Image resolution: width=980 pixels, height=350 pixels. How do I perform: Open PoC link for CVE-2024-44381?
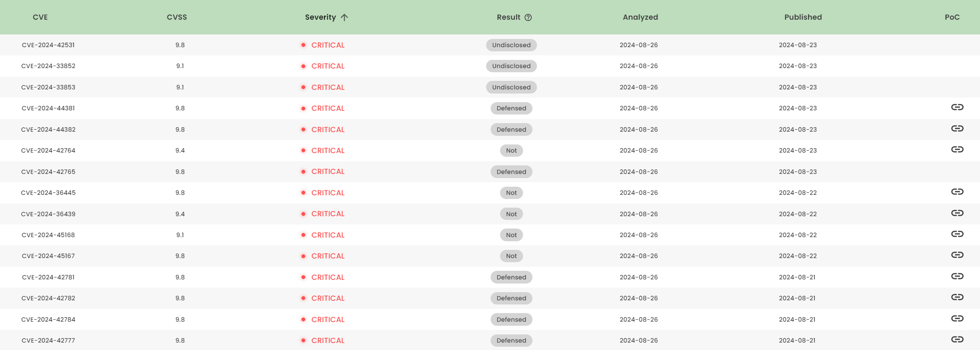coord(957,108)
